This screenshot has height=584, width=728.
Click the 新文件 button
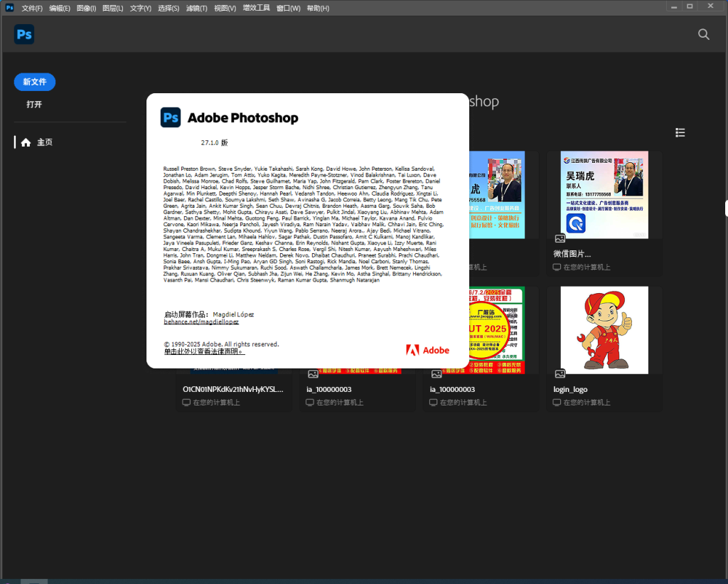pyautogui.click(x=35, y=82)
